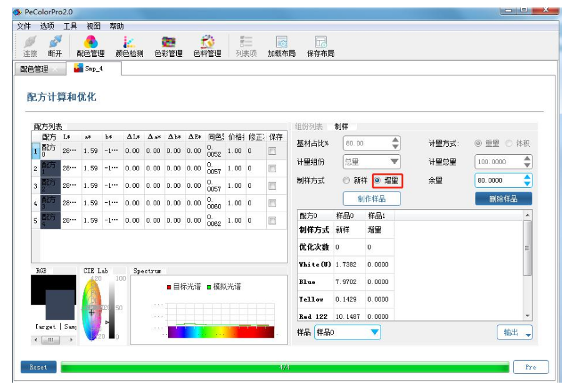Switch to the 组份列表 tab
The width and height of the screenshot is (573, 392).
coord(309,127)
